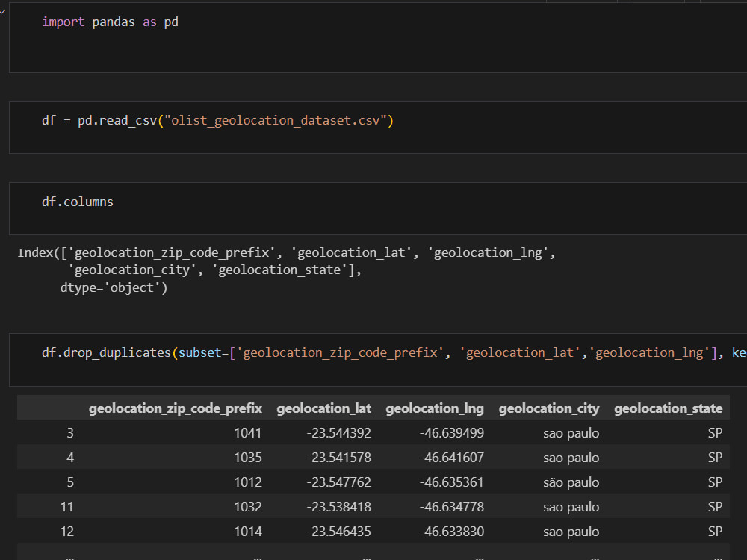Click row index 11 in the table

point(67,507)
